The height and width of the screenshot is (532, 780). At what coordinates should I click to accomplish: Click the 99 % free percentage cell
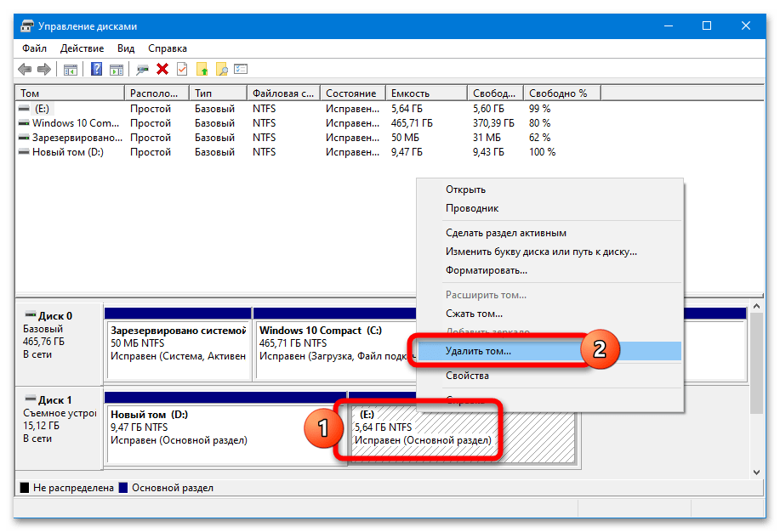tap(539, 109)
